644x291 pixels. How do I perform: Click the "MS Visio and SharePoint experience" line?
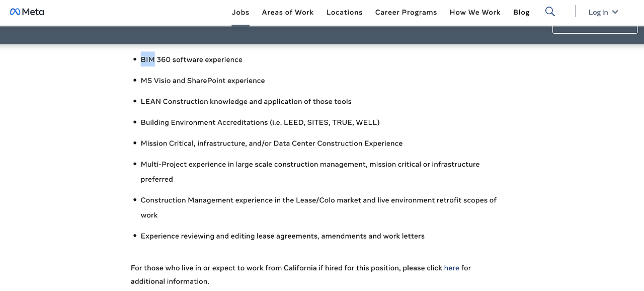pos(203,81)
